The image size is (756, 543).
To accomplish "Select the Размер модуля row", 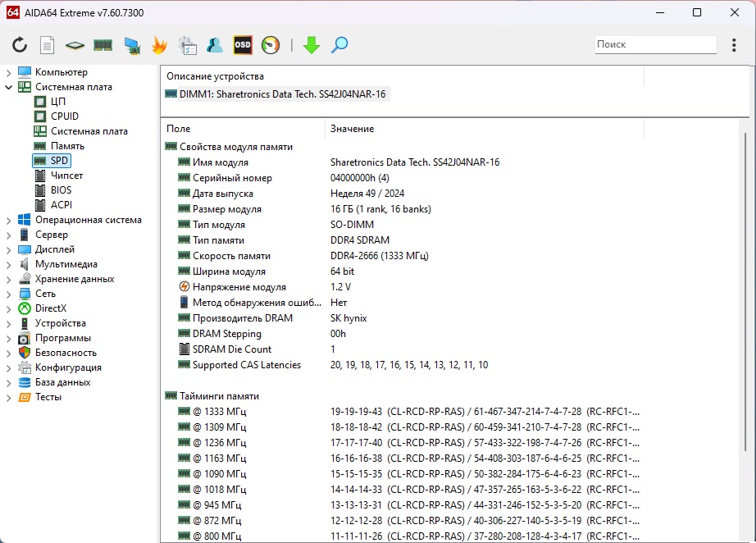I will [x=409, y=209].
